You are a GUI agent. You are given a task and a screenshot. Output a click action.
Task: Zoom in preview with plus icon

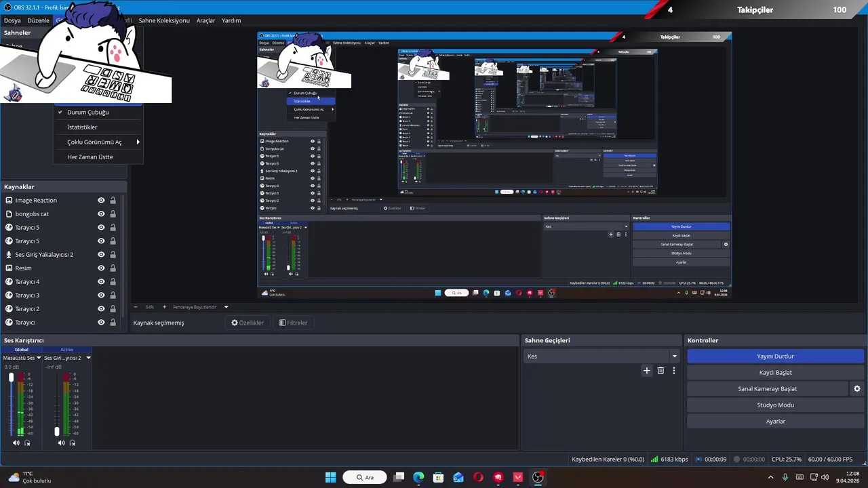point(164,307)
